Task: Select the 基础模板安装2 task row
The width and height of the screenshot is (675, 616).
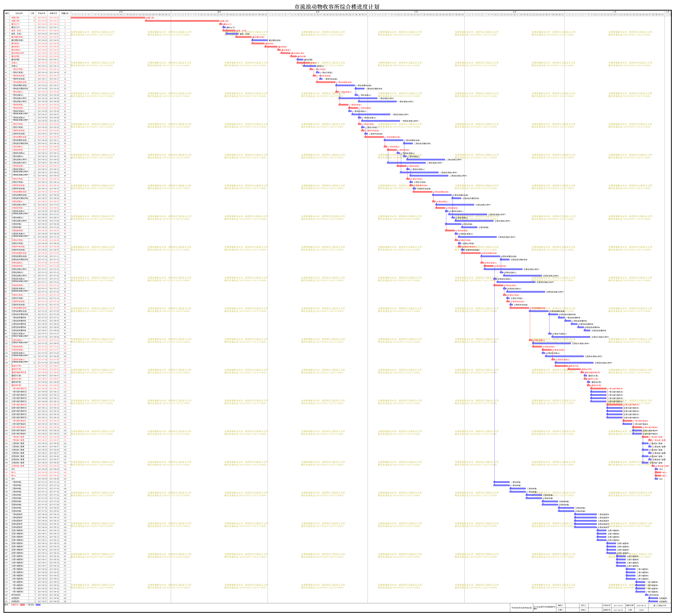Action: [x=37, y=40]
